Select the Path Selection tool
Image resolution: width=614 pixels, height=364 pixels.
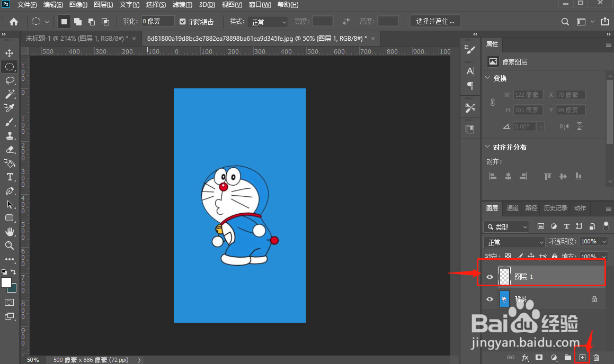pos(10,204)
